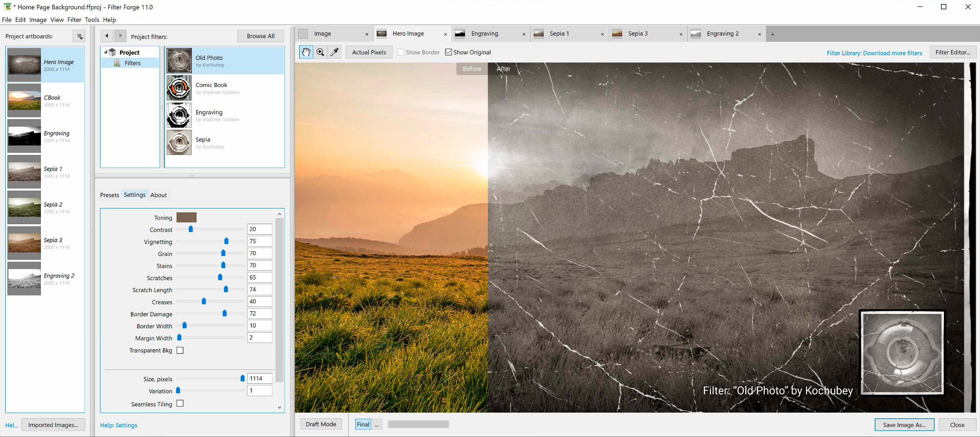Click the Save Image As button
The height and width of the screenshot is (437, 980).
(x=904, y=425)
